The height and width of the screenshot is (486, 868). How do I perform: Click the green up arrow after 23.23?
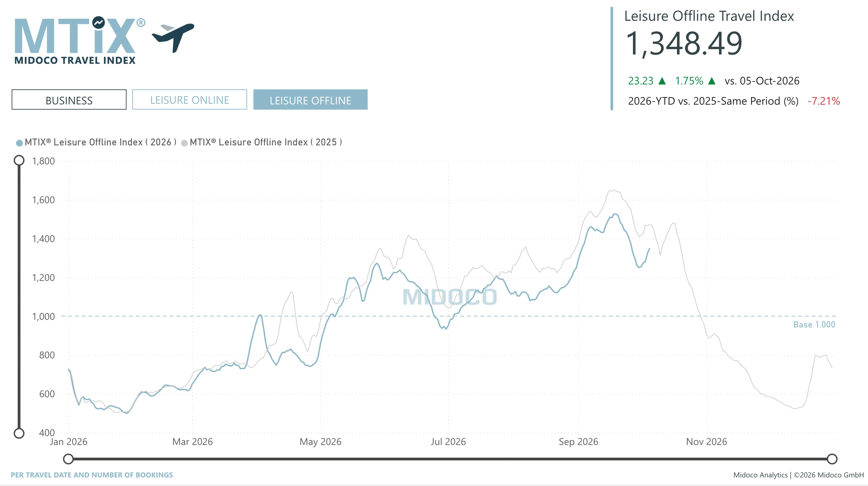click(662, 81)
